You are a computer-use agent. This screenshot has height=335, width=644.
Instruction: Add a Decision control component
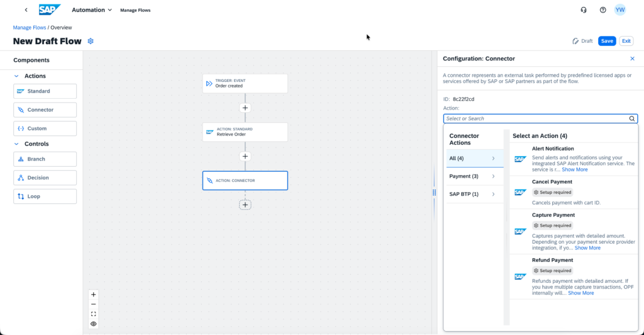[45, 178]
